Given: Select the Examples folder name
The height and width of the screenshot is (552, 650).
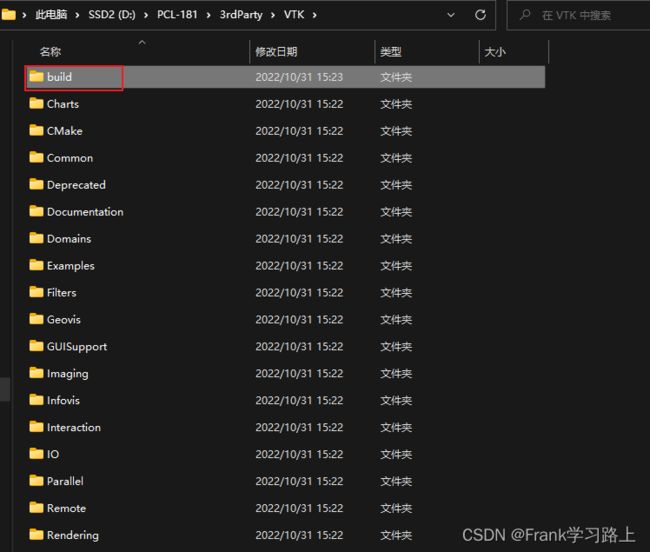Looking at the screenshot, I should [71, 266].
